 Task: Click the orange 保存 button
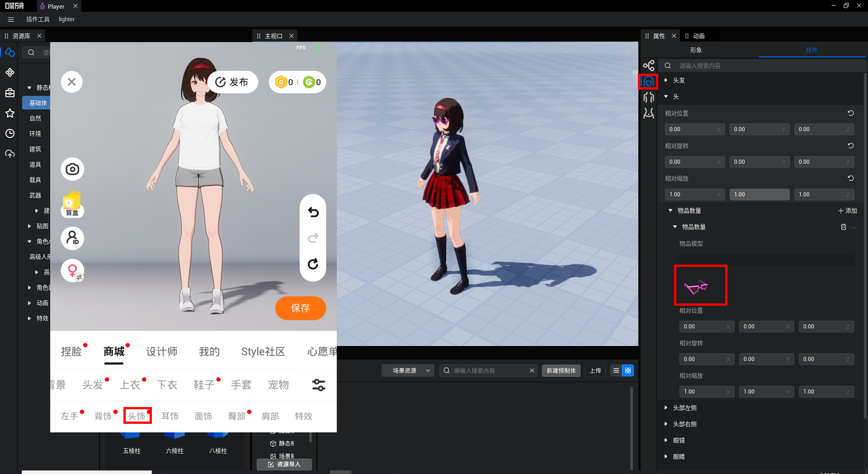(300, 308)
